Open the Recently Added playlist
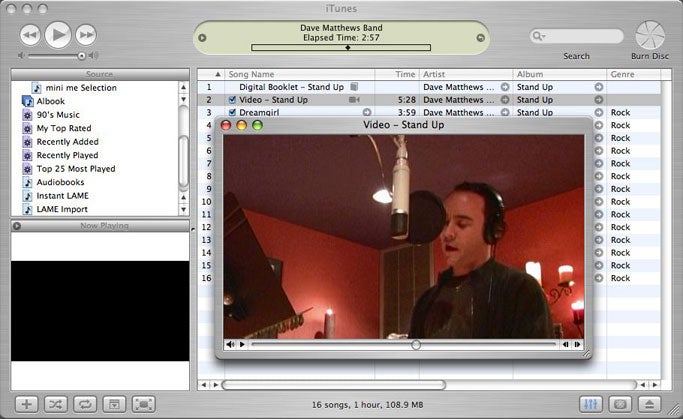The image size is (683, 419). 68,142
